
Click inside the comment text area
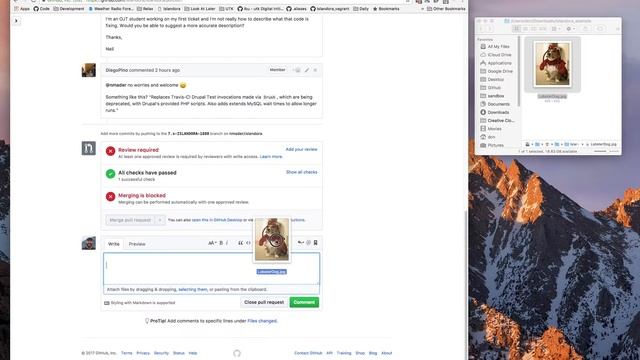211,269
